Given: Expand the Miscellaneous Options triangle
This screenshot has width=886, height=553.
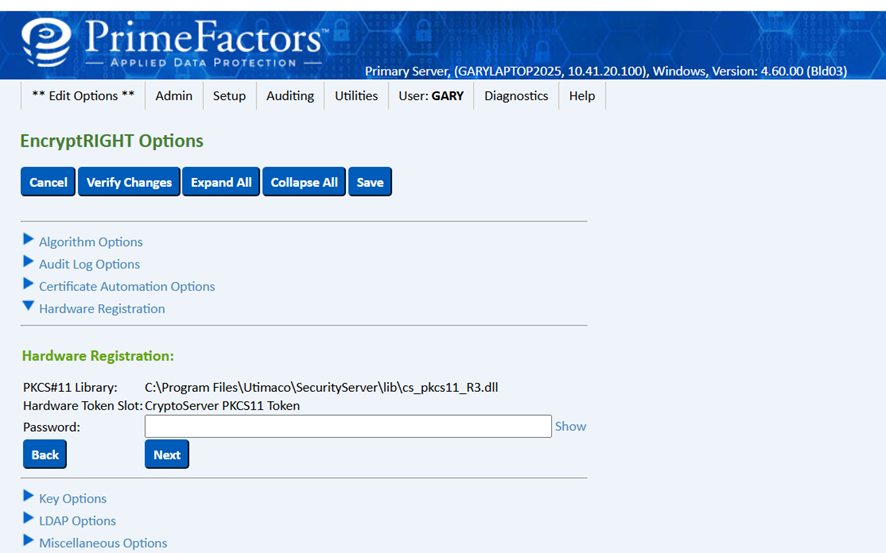Looking at the screenshot, I should pyautogui.click(x=28, y=540).
